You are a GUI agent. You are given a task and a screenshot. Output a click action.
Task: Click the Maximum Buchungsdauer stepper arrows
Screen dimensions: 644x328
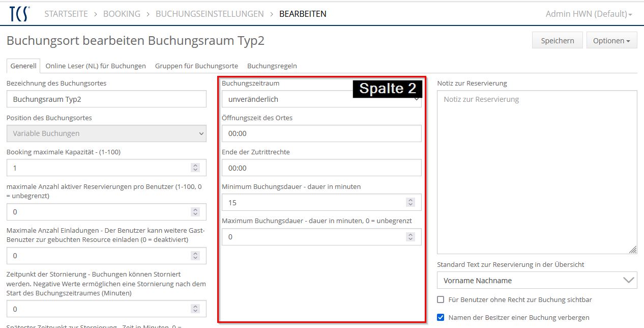[x=411, y=237]
